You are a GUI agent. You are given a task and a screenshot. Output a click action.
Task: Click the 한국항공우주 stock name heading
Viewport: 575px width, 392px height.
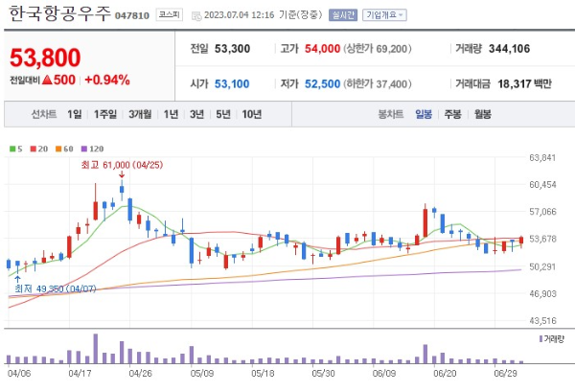pos(59,14)
